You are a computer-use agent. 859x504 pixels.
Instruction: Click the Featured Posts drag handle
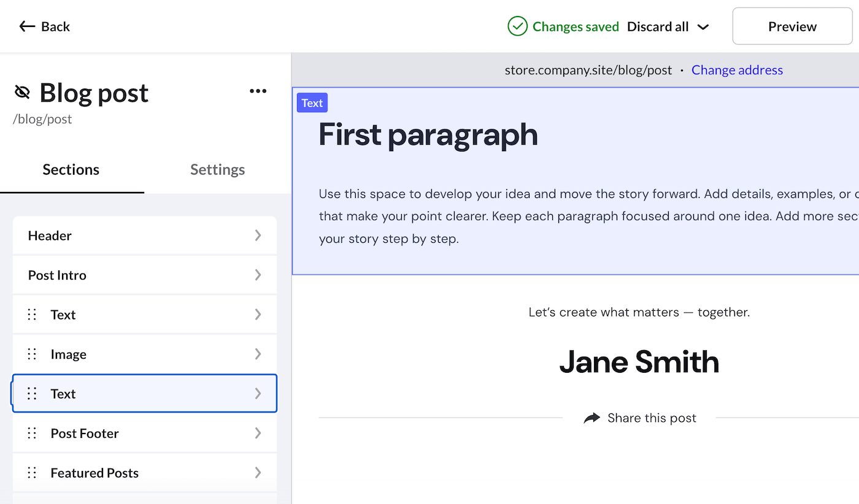32,473
